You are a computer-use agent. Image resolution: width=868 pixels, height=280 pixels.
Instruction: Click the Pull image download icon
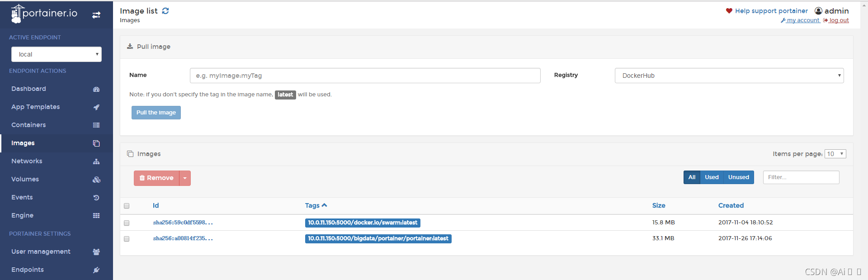click(130, 46)
